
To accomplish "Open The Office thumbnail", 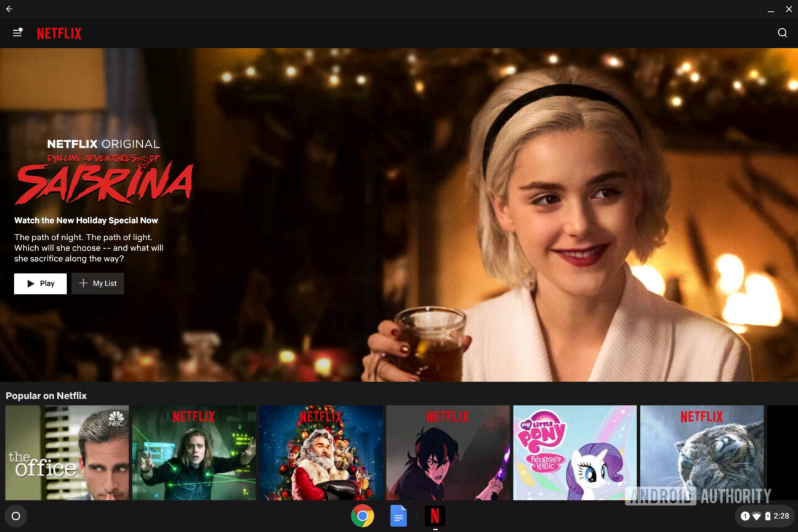I will tap(67, 453).
